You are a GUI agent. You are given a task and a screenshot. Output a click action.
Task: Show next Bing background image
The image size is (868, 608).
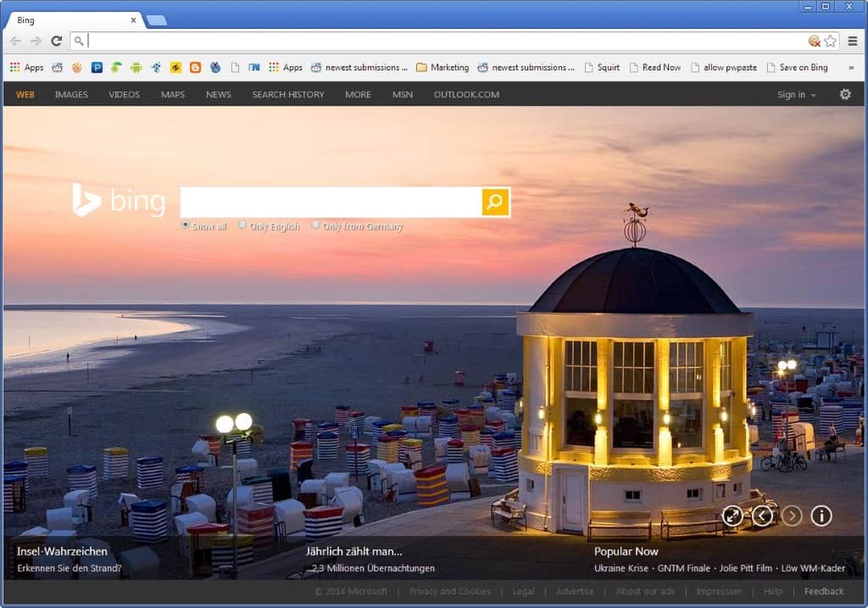[x=792, y=516]
